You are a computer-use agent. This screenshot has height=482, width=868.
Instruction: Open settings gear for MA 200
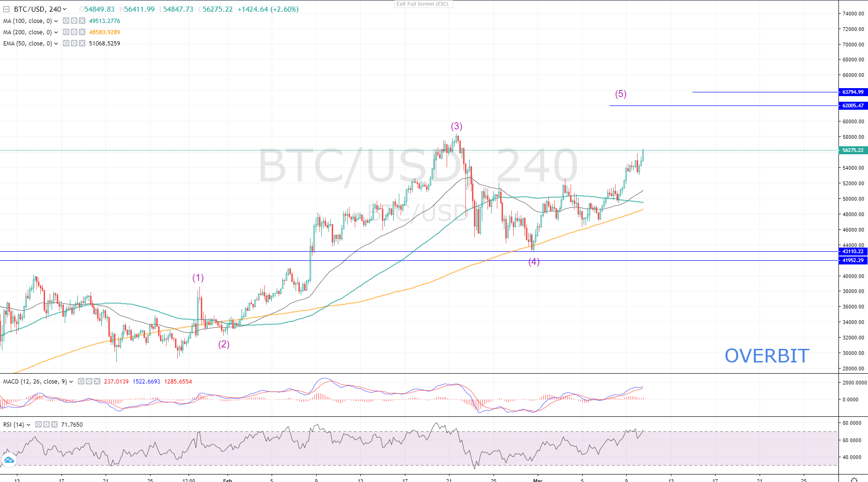(74, 32)
